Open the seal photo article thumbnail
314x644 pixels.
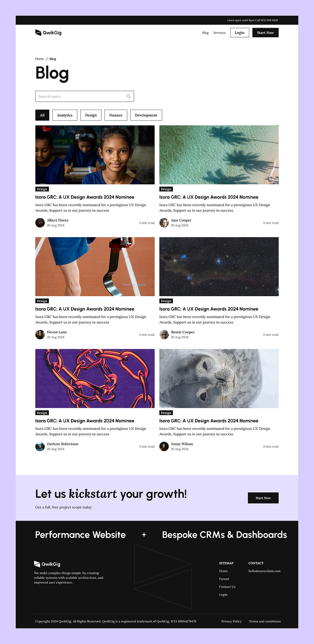[x=219, y=378]
